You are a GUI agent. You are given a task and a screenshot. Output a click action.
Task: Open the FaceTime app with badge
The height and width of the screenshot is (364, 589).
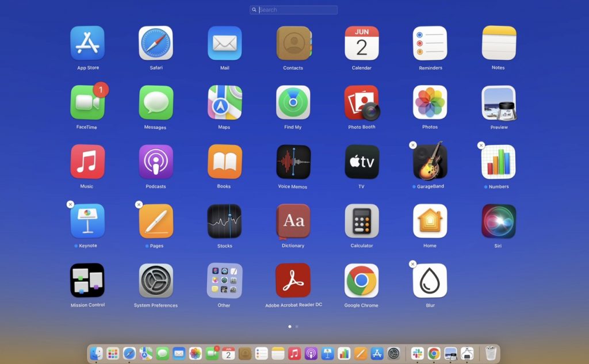(x=87, y=102)
